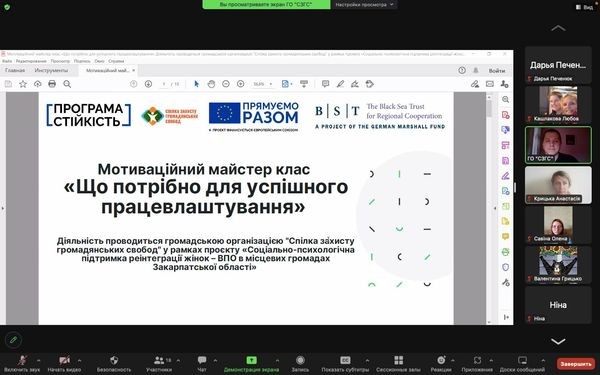Select Валентина Грицько video tile
This screenshot has width=600, height=375.
pyautogui.click(x=558, y=264)
